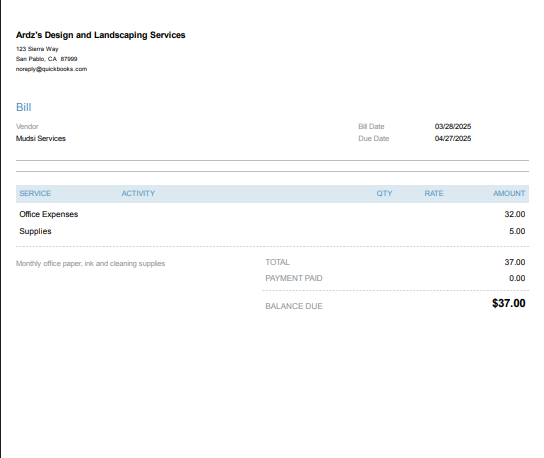Click the SERVICE column header
544x458 pixels.
(x=35, y=194)
